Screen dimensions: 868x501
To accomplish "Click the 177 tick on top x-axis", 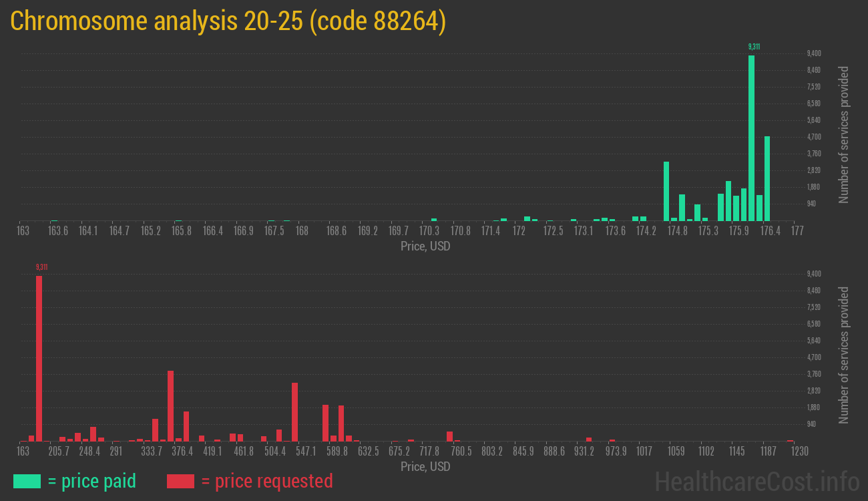I will click(797, 231).
